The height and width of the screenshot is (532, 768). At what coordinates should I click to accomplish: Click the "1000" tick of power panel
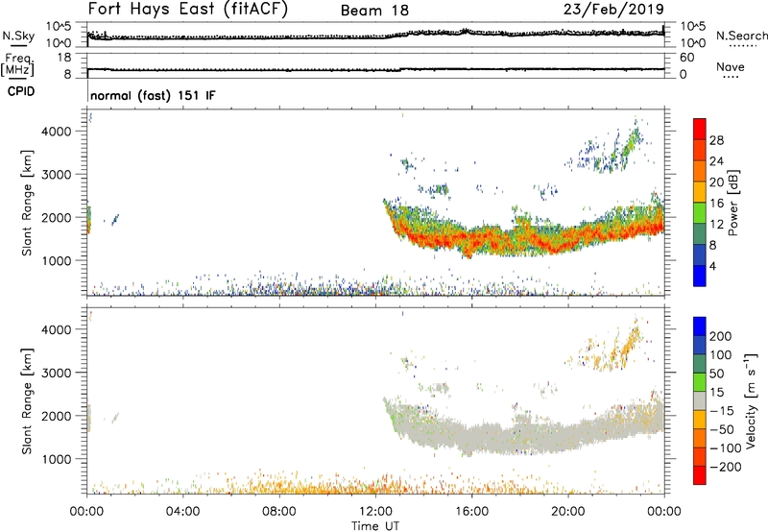click(57, 260)
